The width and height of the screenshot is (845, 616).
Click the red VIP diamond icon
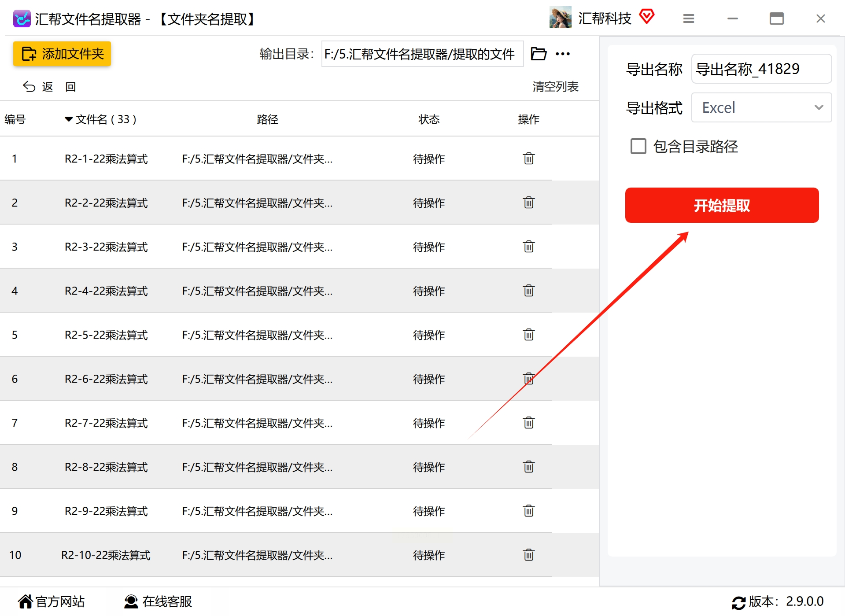646,17
